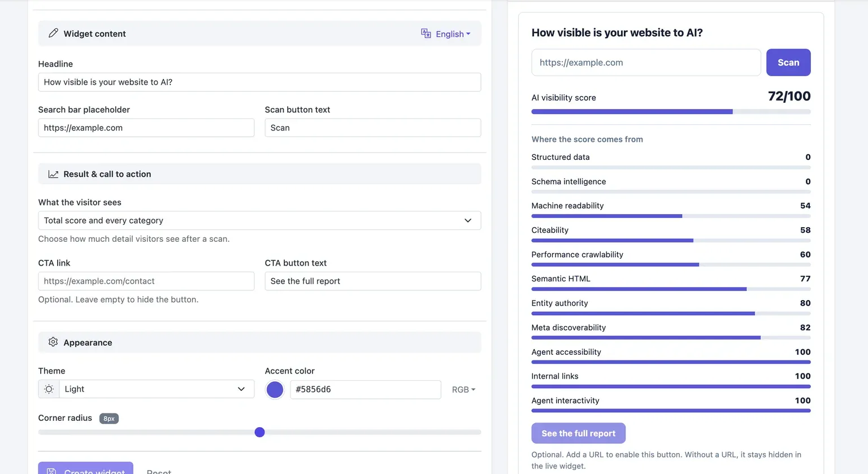
Task: Open the accent color swatch picker
Action: pyautogui.click(x=275, y=389)
